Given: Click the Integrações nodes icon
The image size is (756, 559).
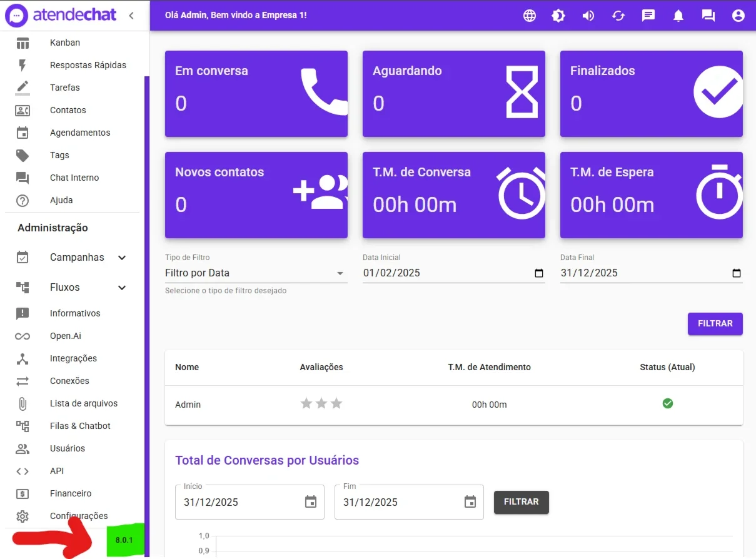Looking at the screenshot, I should (23, 358).
